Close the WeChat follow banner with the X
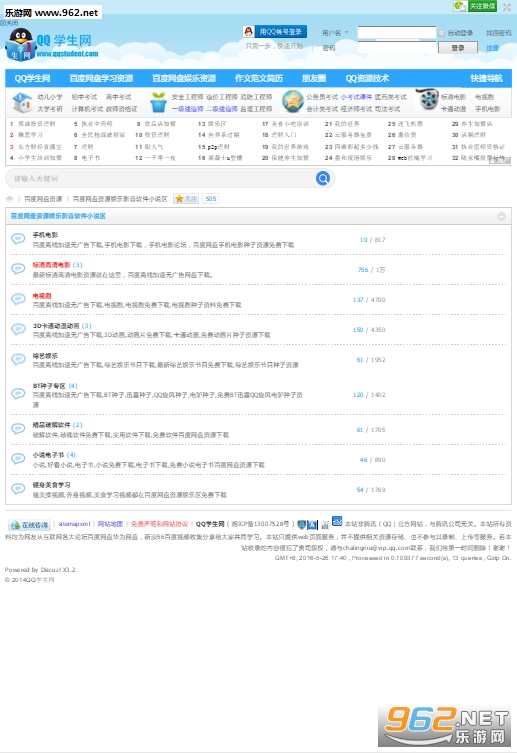Viewport: 517px width, 753px height. (506, 7)
